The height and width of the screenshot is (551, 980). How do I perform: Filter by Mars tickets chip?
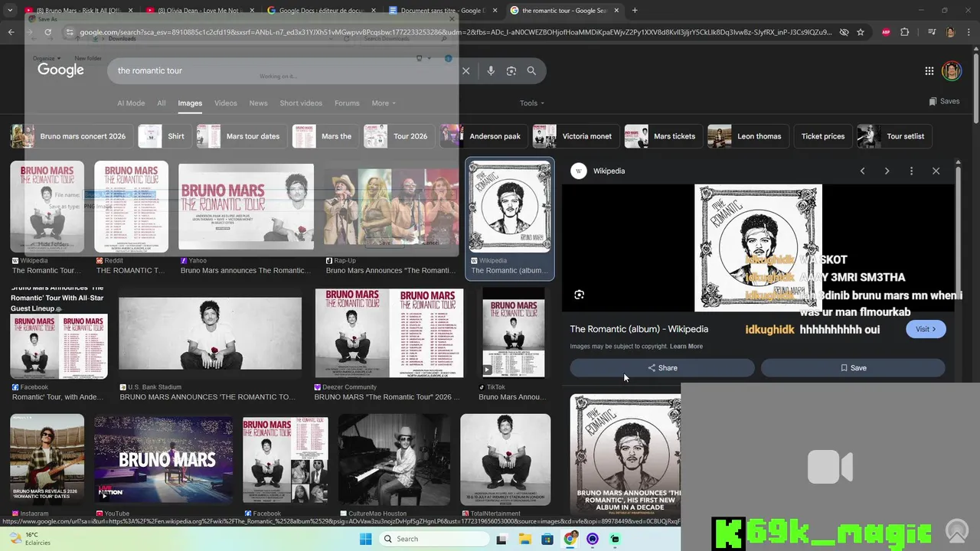click(x=663, y=136)
